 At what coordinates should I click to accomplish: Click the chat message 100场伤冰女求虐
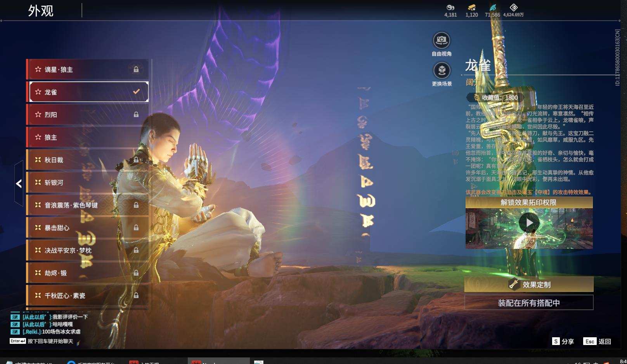pos(61,331)
